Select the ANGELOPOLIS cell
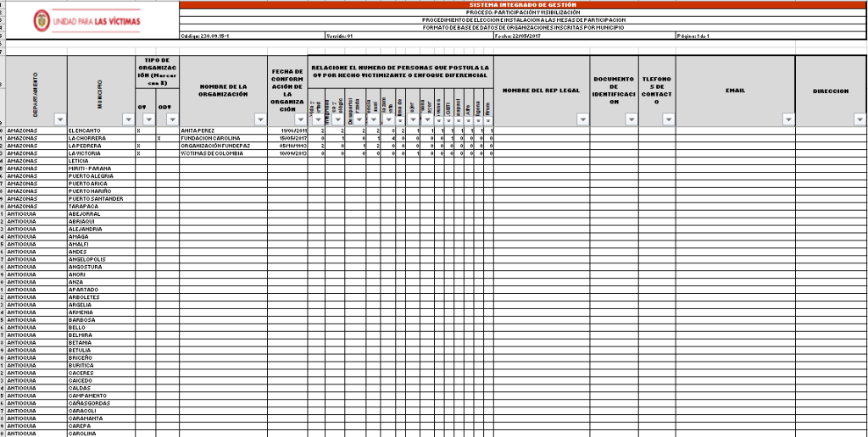 102,259
